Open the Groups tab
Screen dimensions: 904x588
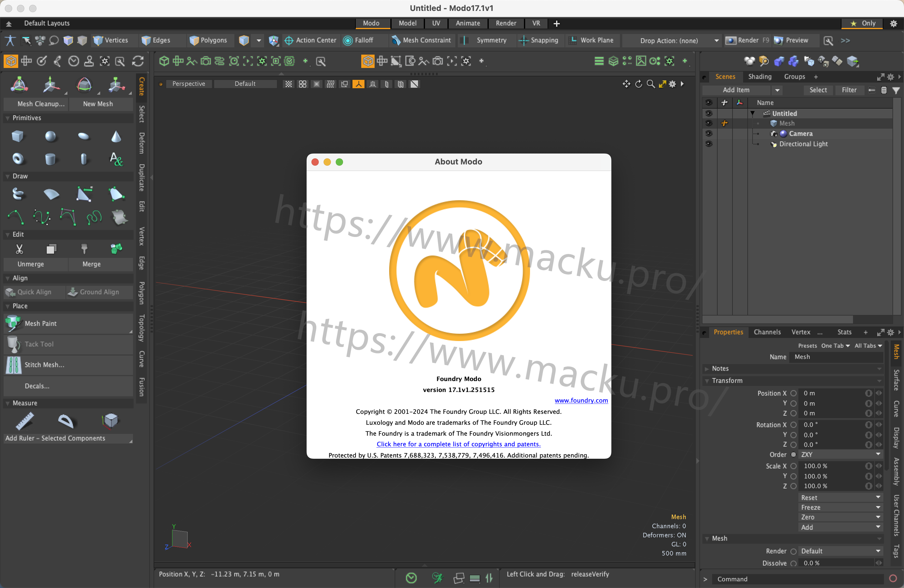[795, 77]
